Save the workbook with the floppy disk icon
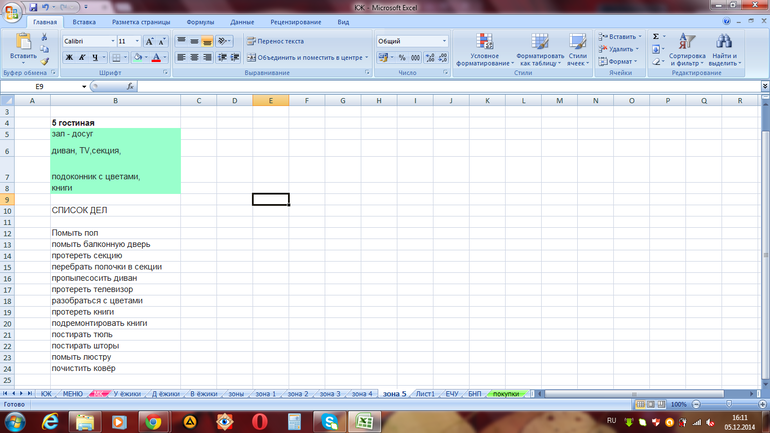770x433 pixels. pyautogui.click(x=33, y=7)
